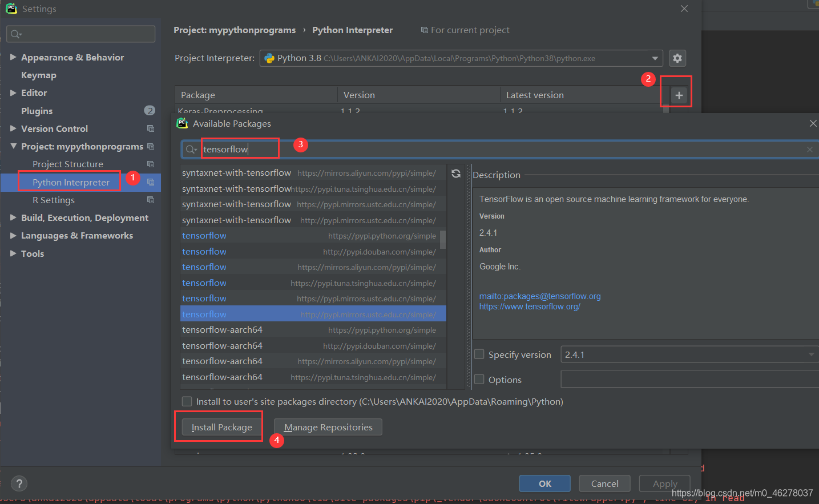Click the project-level icon beside Project: mypythonprograms
Image resolution: width=819 pixels, height=504 pixels.
151,146
